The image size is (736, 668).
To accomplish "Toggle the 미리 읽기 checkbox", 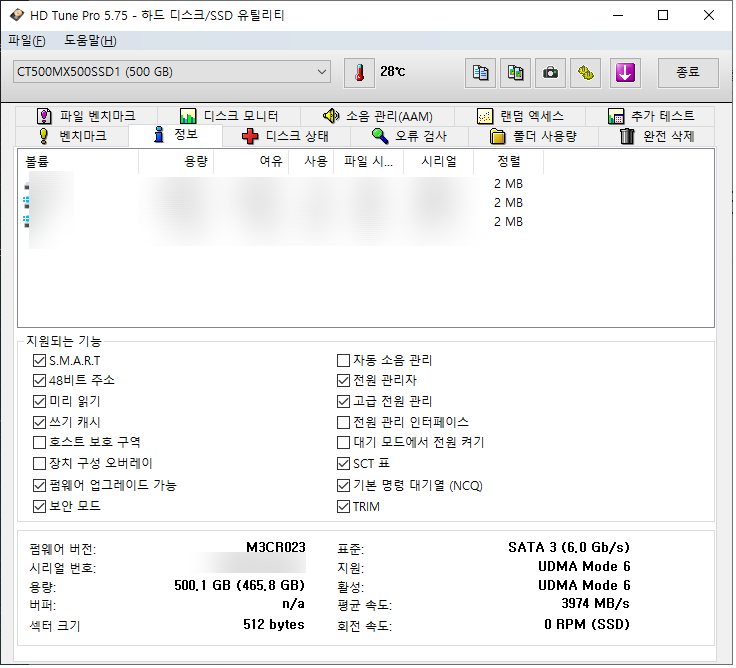I will click(x=39, y=401).
